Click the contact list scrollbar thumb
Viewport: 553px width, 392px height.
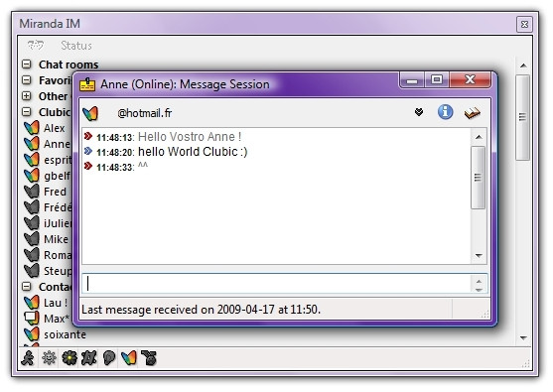coord(522,117)
